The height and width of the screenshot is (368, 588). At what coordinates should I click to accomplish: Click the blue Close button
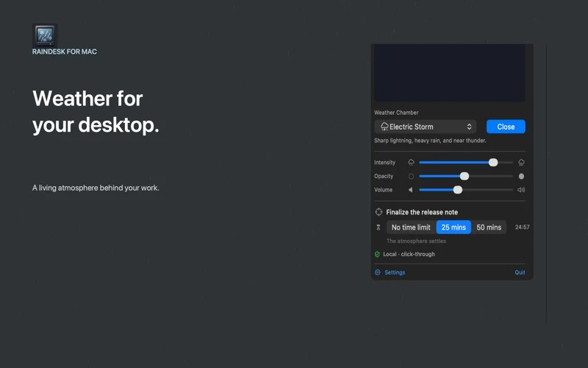(x=506, y=127)
